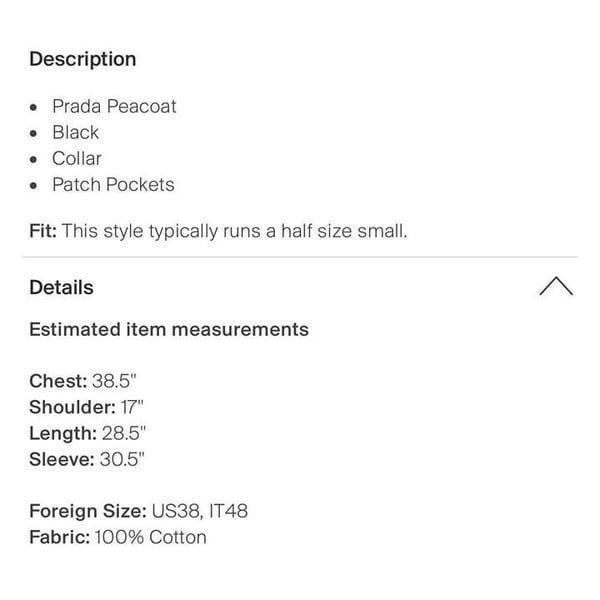Select the Chest label
Viewport: 600px width, 600px height.
58,381
